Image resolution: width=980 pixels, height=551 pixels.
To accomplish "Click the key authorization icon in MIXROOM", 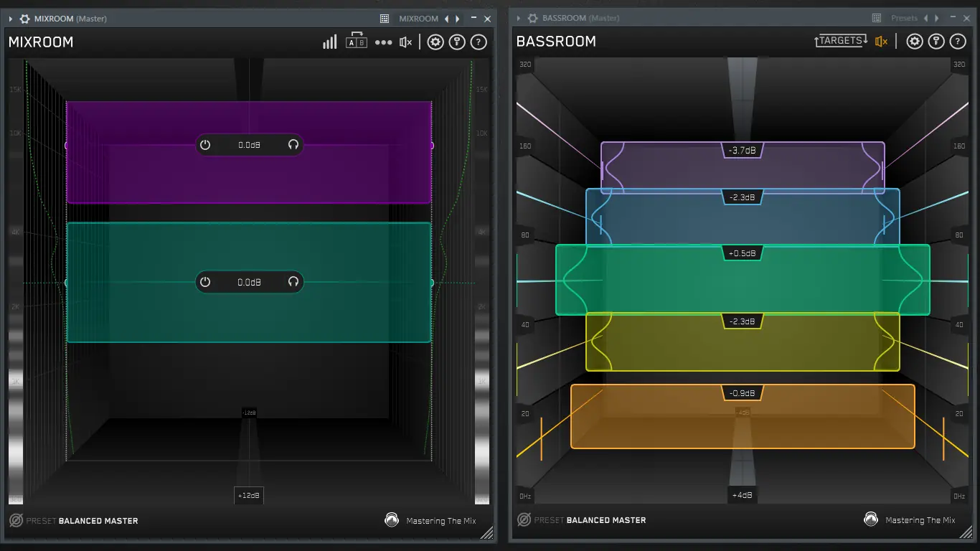I will click(457, 42).
